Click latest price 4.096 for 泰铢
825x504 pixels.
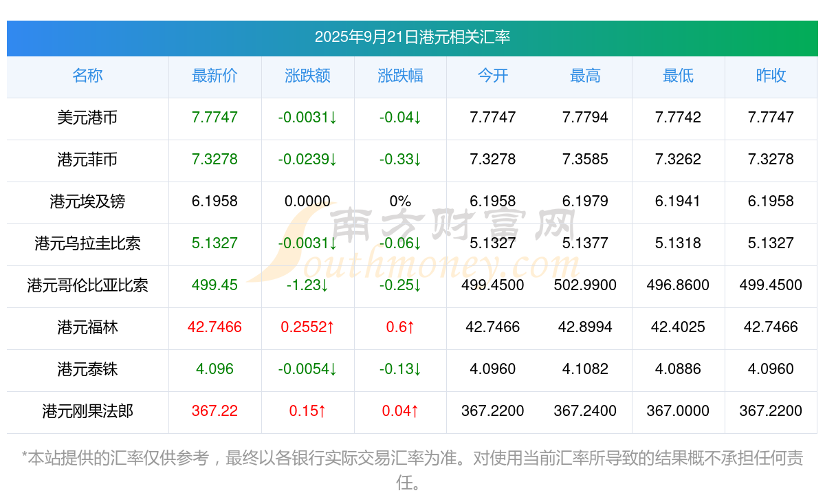(x=215, y=369)
